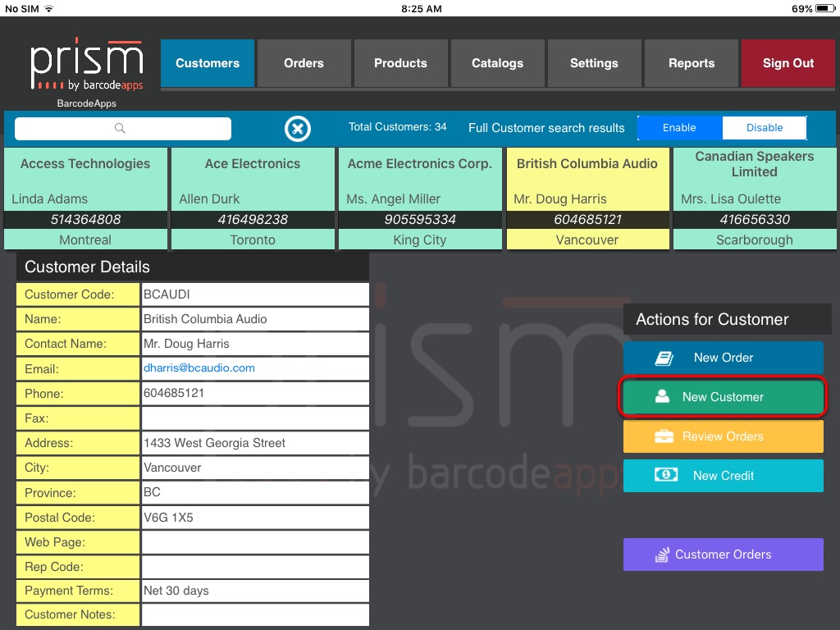This screenshot has height=630, width=840.
Task: Click the 8:25 AM clock
Action: [422, 8]
